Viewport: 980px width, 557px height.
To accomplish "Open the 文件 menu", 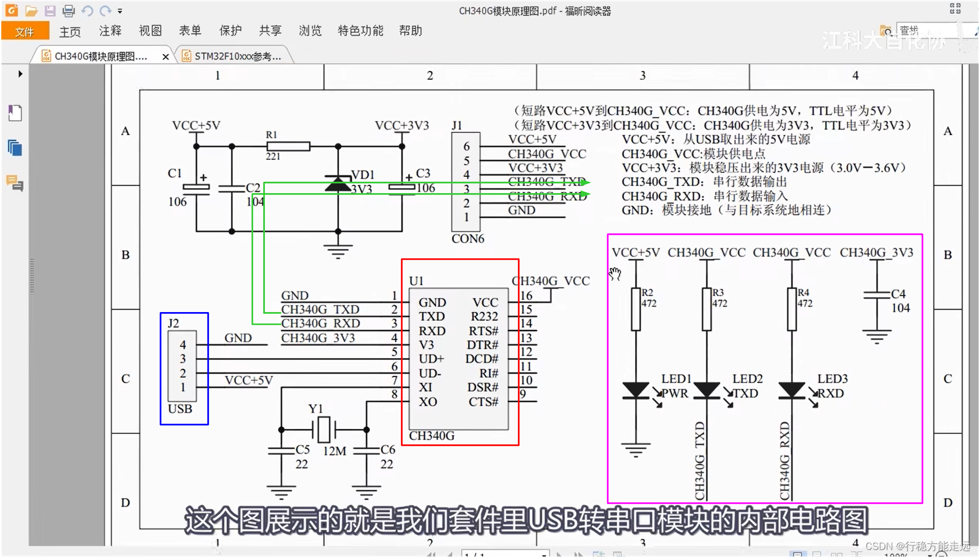I will tap(25, 31).
